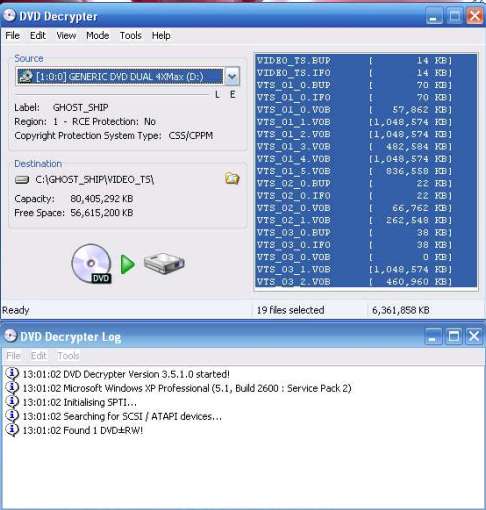Click the info icon beside Initialising SPTI entry

point(12,402)
